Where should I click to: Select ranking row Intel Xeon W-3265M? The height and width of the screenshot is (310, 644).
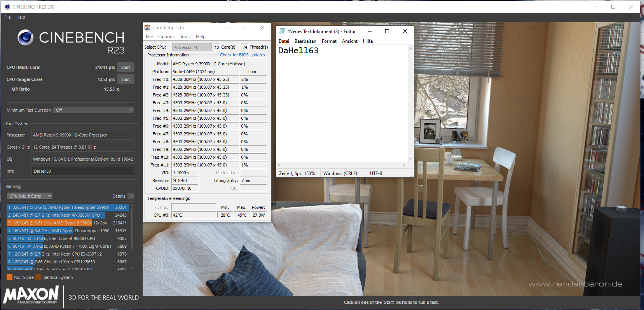[x=67, y=215]
